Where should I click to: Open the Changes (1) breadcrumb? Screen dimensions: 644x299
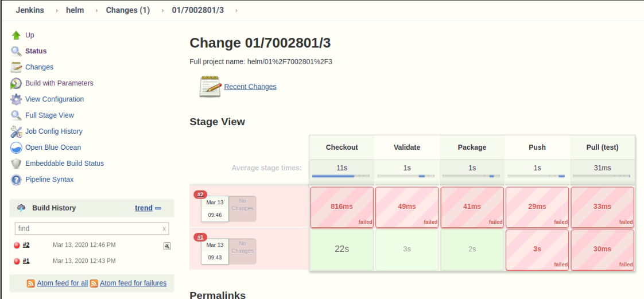click(x=128, y=10)
